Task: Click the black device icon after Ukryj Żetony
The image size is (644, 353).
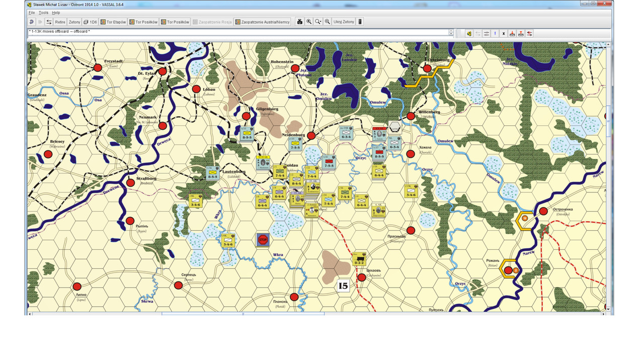Action: click(x=360, y=22)
